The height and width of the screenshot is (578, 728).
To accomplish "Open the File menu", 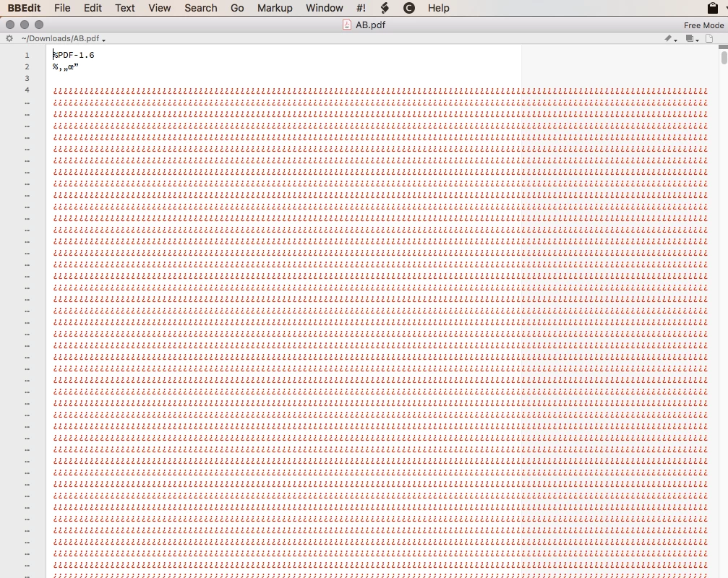I will click(x=62, y=8).
